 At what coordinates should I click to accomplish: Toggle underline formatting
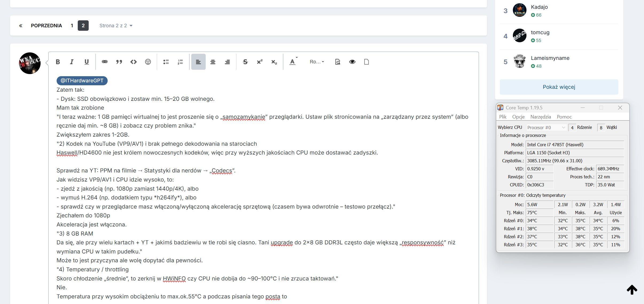(86, 62)
